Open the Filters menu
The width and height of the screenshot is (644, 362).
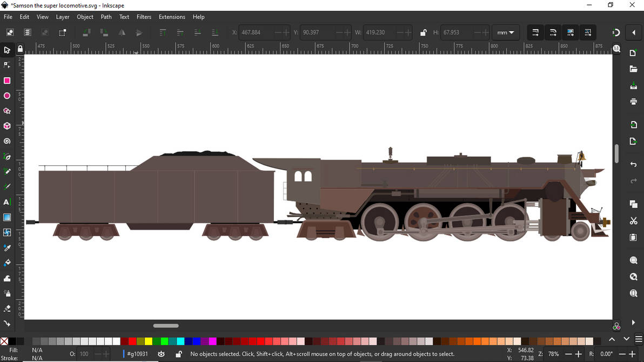tap(144, 17)
